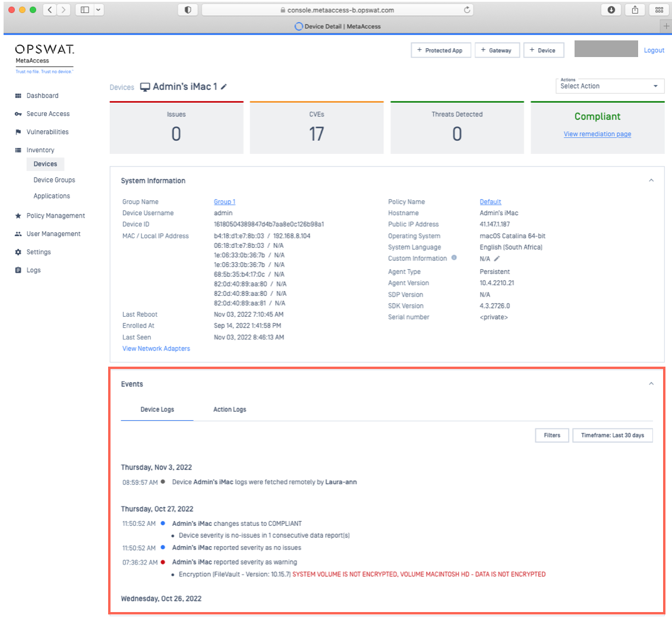Click the Agent Version 10.4.2210.21 value
The height and width of the screenshot is (618, 672).
pos(497,283)
